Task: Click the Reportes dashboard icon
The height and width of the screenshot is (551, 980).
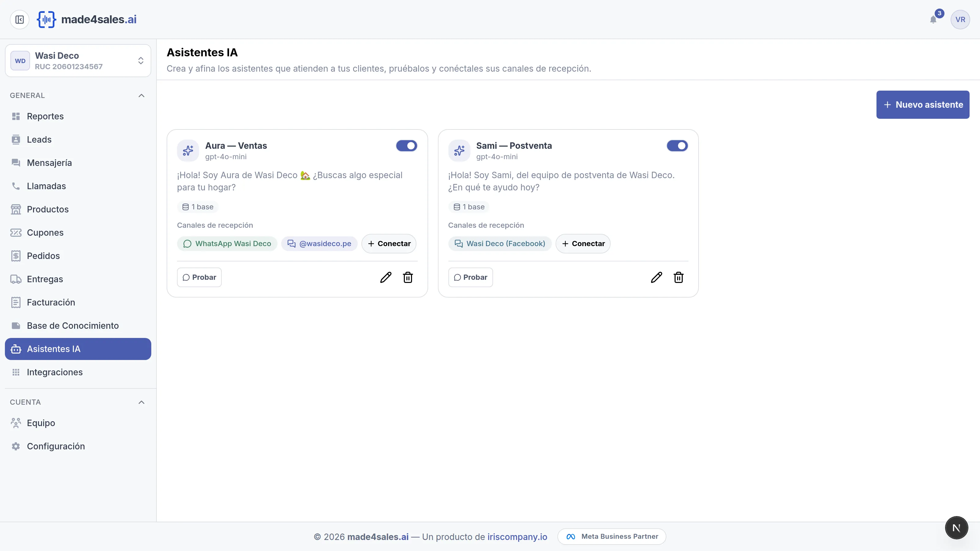Action: pyautogui.click(x=16, y=116)
